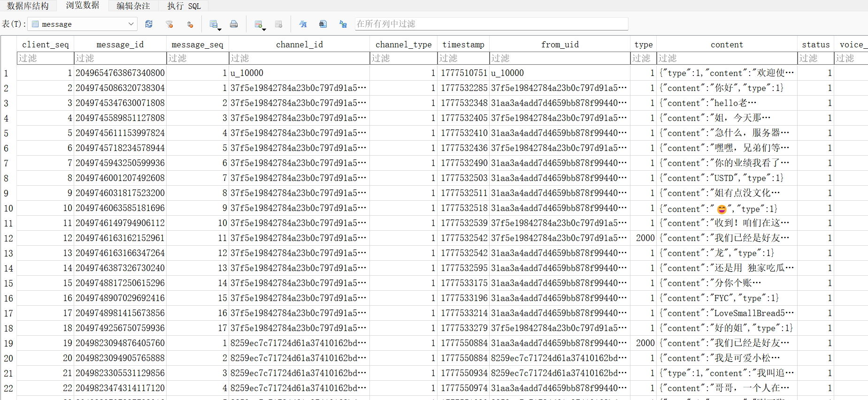Screen dimensions: 868x400
Task: Open the insert new record dropdown
Action: pyautogui.click(x=260, y=24)
